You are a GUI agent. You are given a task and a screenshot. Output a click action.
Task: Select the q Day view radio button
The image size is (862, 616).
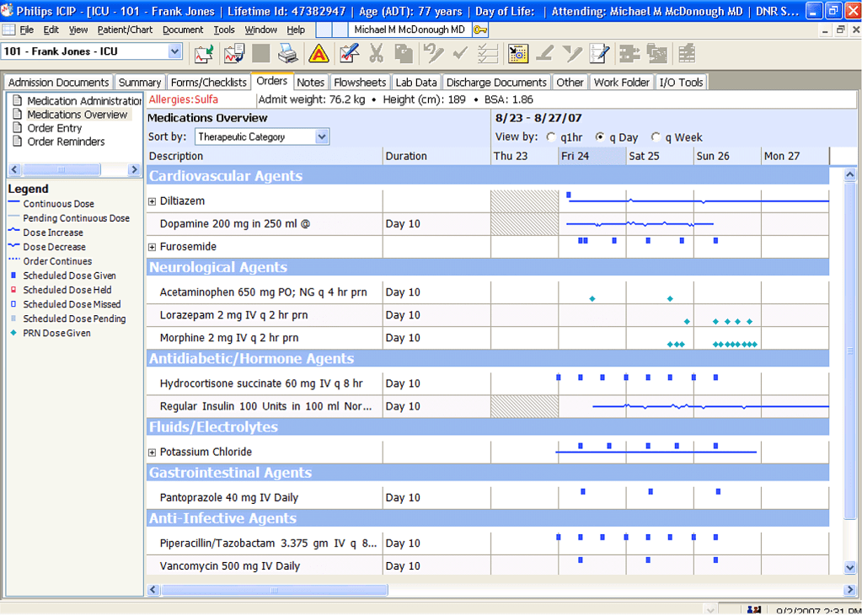[600, 137]
